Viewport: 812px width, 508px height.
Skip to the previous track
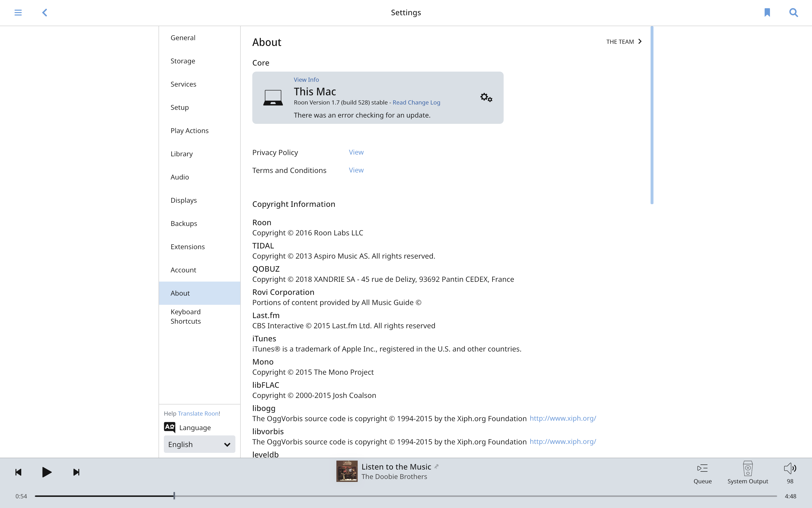[x=18, y=472]
